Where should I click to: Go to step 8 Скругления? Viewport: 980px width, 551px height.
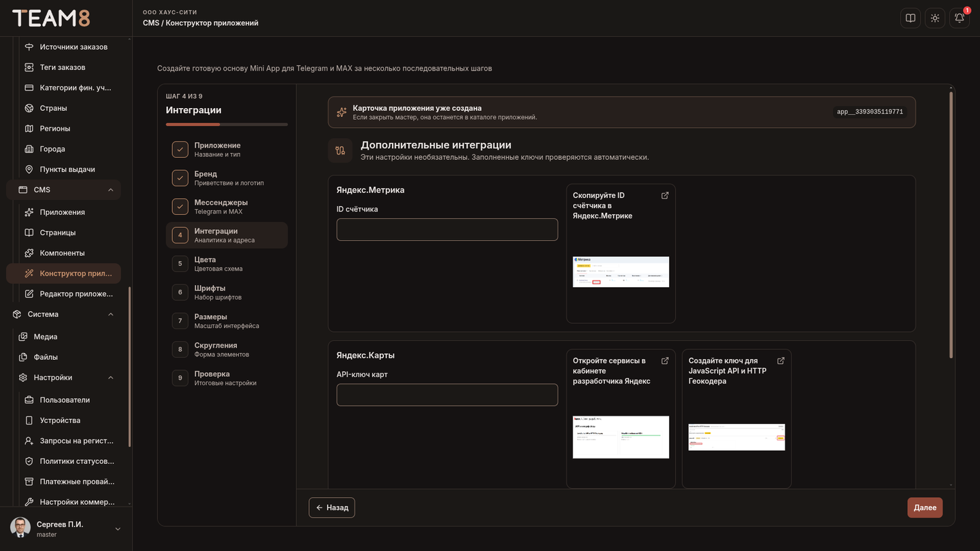[227, 350]
